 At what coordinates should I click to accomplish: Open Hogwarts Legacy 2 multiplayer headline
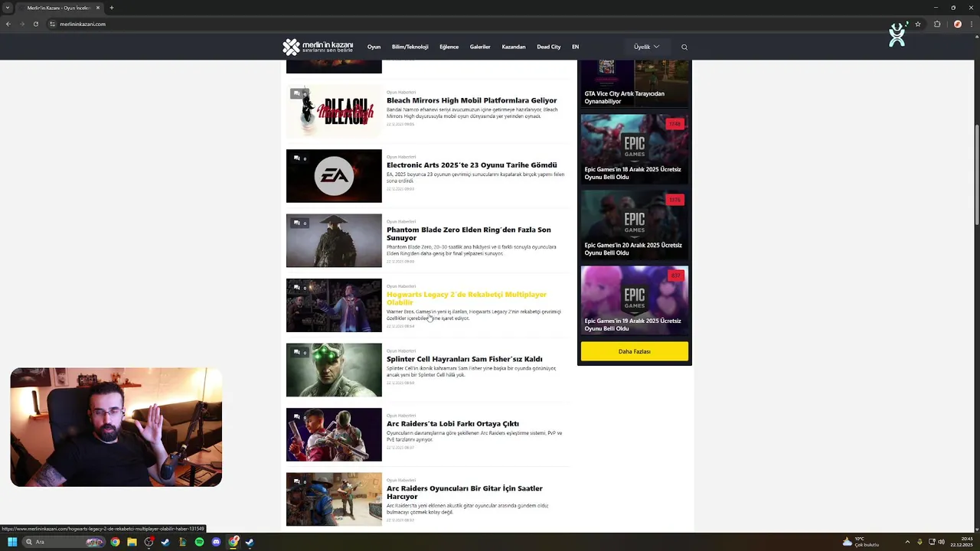point(466,298)
